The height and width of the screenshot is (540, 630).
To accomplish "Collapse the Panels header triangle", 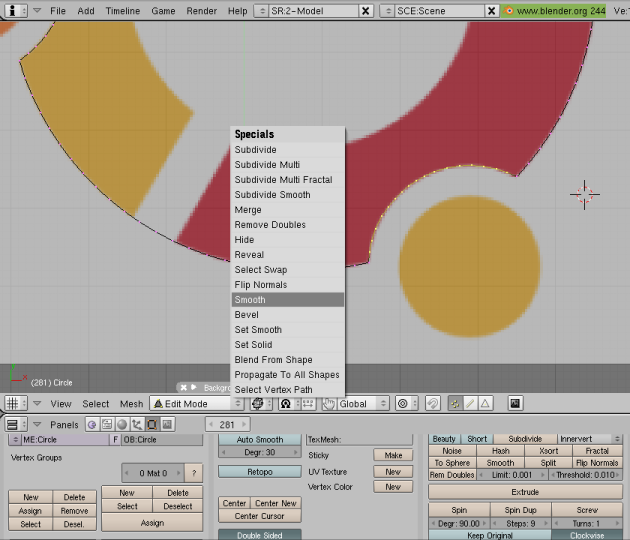I will pos(37,424).
